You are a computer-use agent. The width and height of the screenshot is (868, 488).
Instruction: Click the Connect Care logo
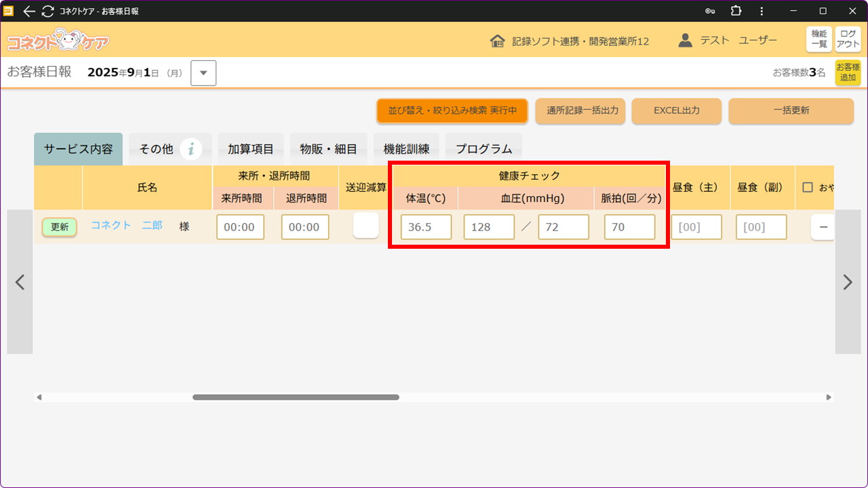[x=58, y=41]
